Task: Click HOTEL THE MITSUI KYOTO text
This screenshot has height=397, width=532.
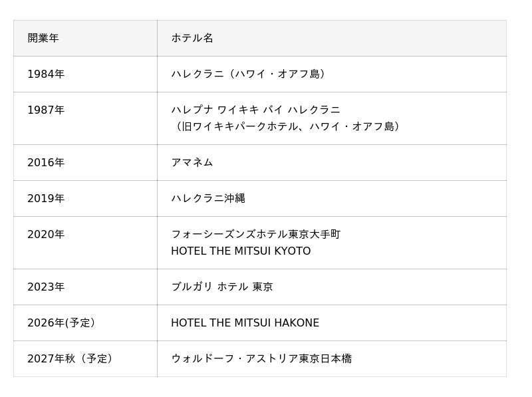Action: tap(241, 251)
